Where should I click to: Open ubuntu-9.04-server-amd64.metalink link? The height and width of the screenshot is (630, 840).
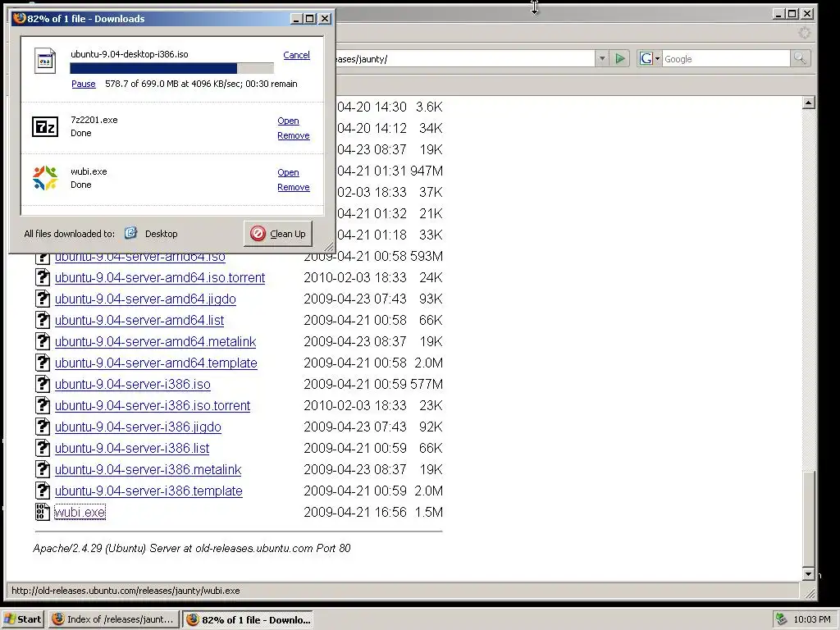pyautogui.click(x=155, y=342)
